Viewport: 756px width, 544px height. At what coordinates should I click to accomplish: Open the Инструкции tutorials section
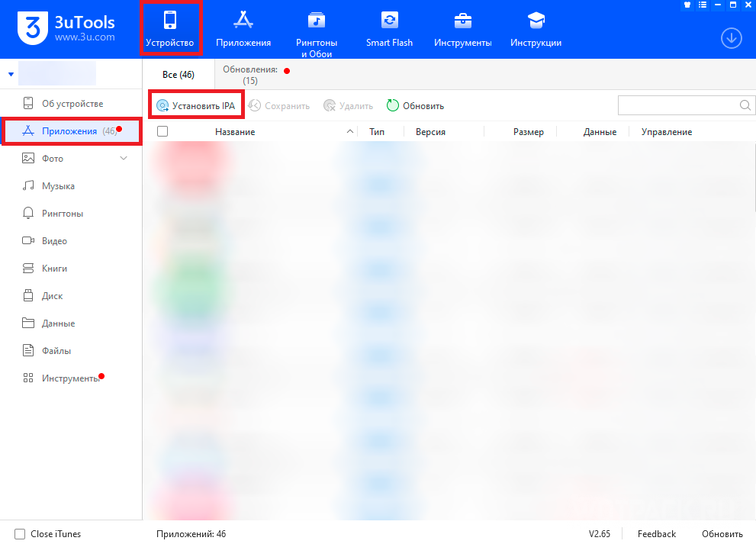pyautogui.click(x=536, y=28)
